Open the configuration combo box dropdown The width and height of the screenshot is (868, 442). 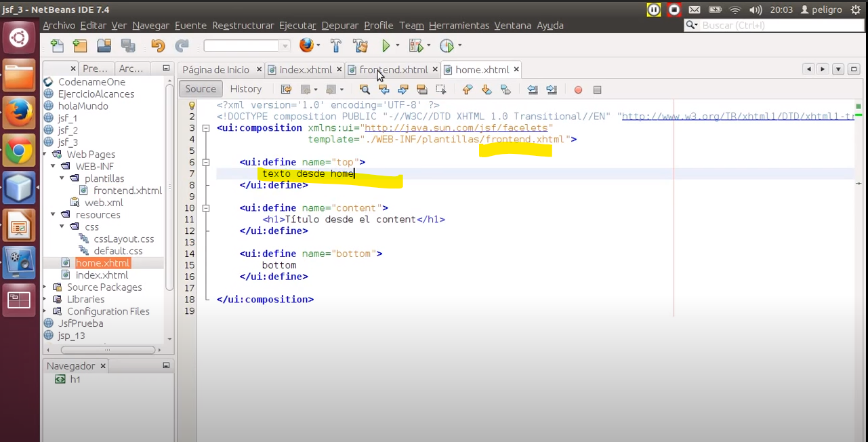285,46
